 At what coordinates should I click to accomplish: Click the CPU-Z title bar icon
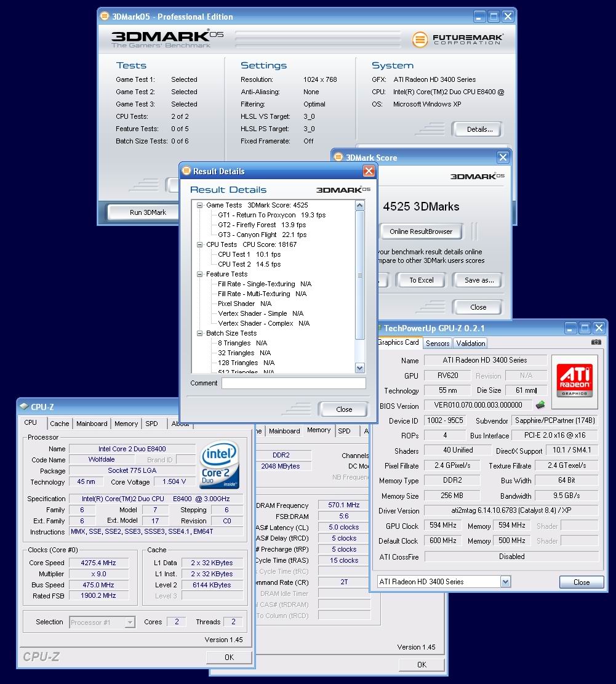pos(24,406)
